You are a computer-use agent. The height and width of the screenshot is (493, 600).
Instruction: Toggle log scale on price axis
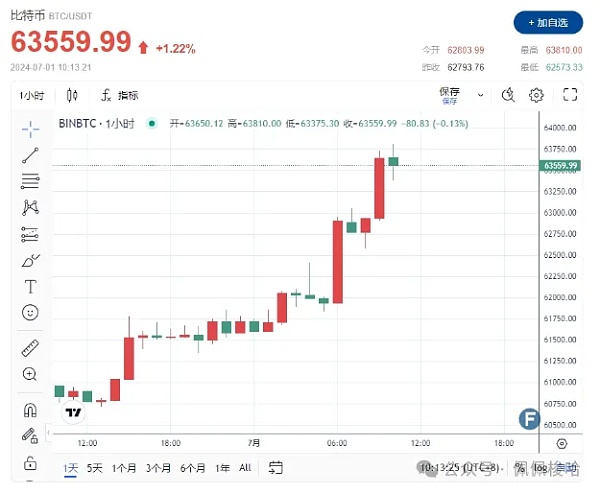click(x=540, y=467)
